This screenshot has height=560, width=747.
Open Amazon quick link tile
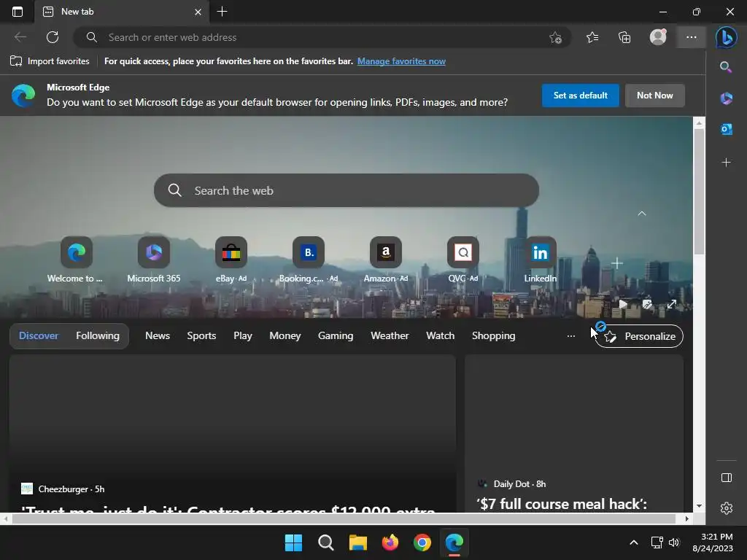[386, 260]
